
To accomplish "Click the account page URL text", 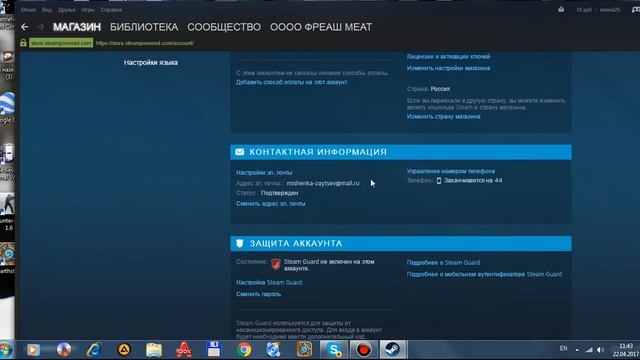I will coord(144,43).
